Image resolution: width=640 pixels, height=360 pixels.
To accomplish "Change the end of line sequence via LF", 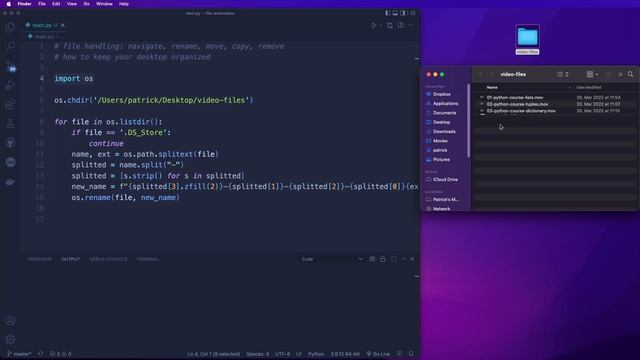I will click(x=299, y=354).
